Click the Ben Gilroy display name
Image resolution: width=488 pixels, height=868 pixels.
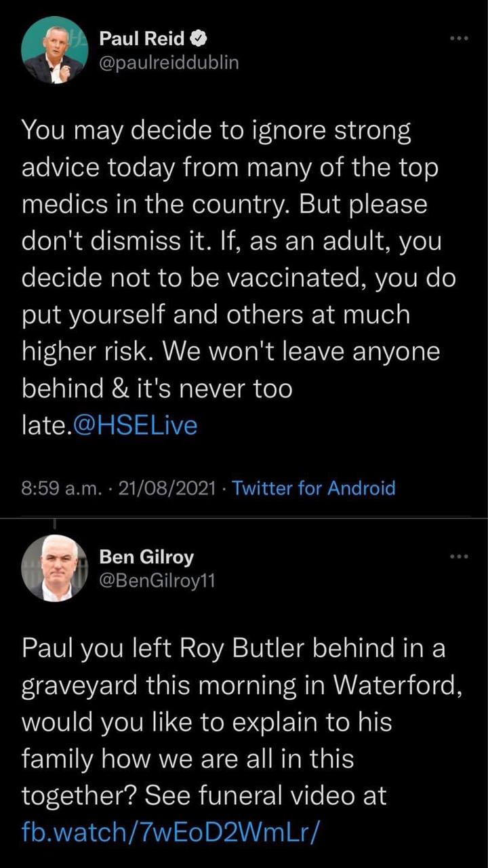(x=146, y=557)
